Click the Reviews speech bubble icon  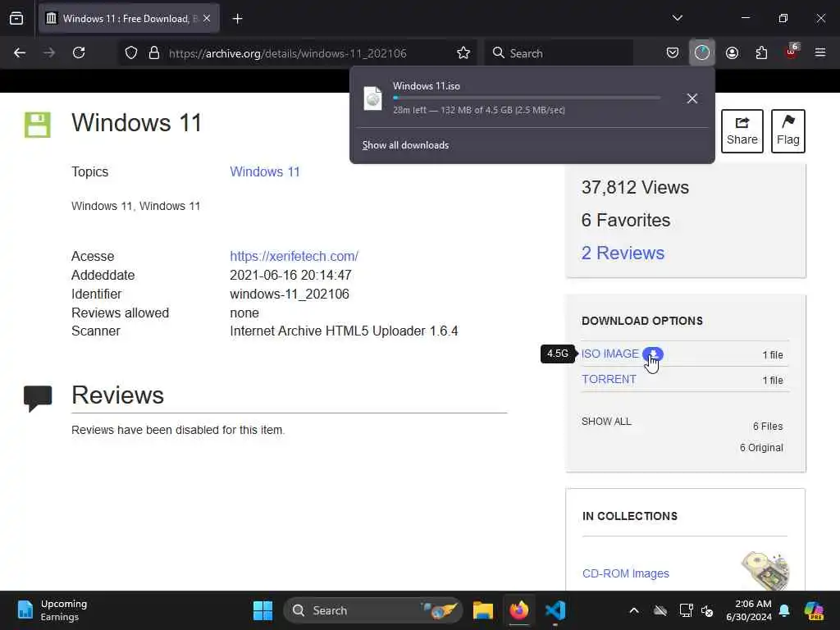(x=38, y=399)
